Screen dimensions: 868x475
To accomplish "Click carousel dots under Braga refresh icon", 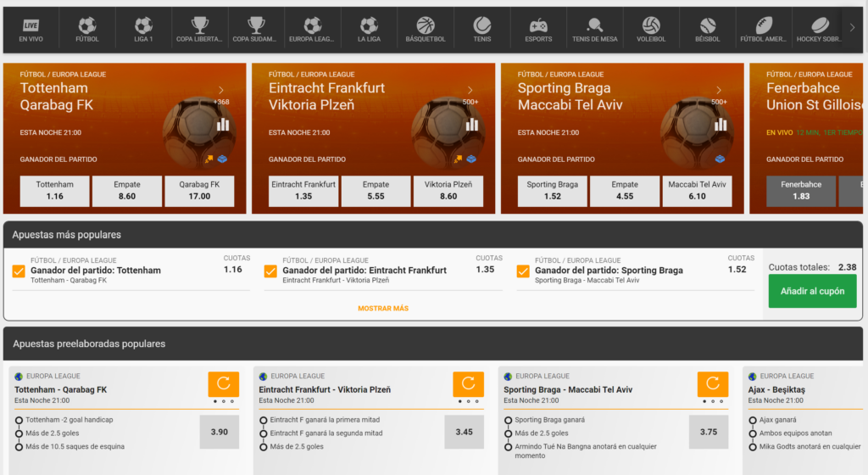I will point(713,401).
